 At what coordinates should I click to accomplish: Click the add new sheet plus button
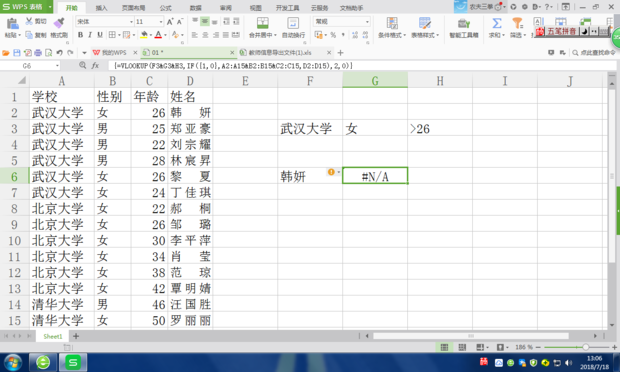point(76,336)
